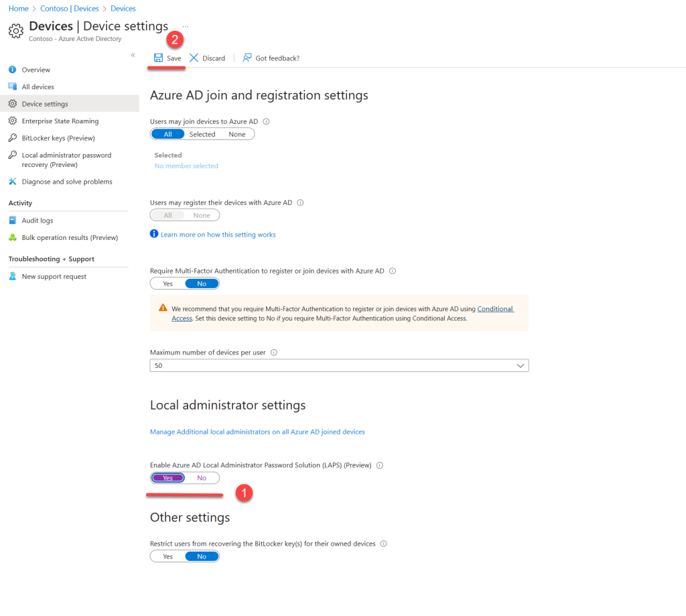Viewport: 686px width, 616px height.
Task: Save the device settings changes
Action: 166,58
